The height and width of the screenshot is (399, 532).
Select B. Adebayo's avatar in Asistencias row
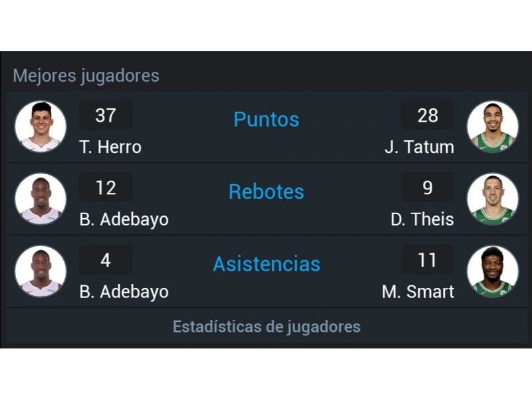coord(41,271)
